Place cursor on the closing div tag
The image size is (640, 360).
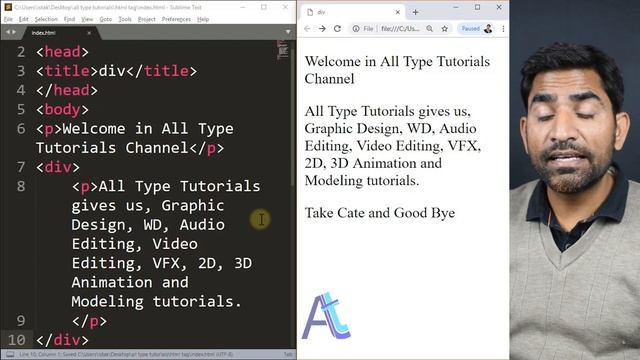(x=62, y=340)
